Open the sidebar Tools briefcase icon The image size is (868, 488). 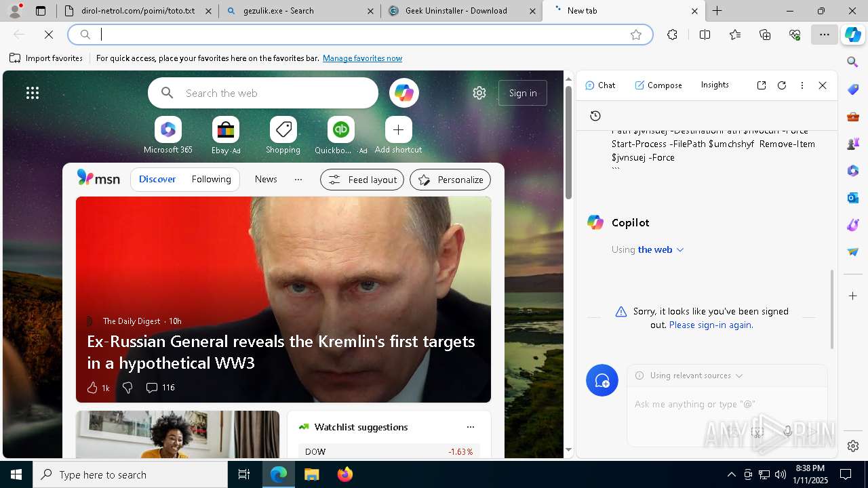click(x=853, y=117)
